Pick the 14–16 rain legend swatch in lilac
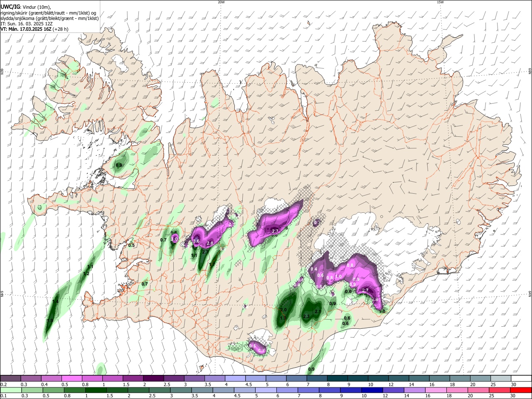Image resolution: width=532 pixels, height=399 pixels. coord(414,390)
